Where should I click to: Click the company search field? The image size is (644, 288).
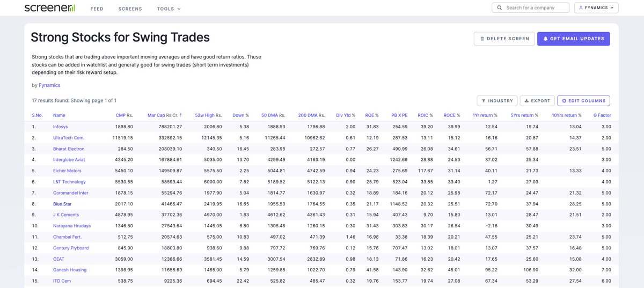pos(531,8)
